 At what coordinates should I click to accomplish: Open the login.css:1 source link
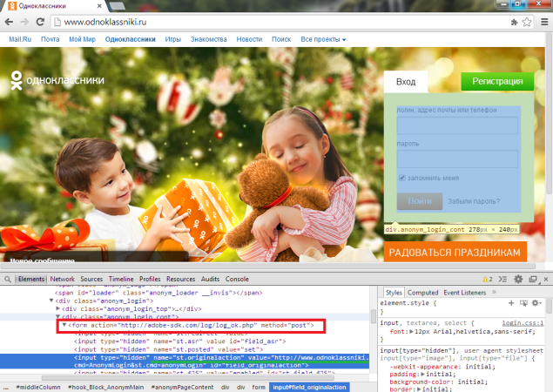(x=523, y=323)
